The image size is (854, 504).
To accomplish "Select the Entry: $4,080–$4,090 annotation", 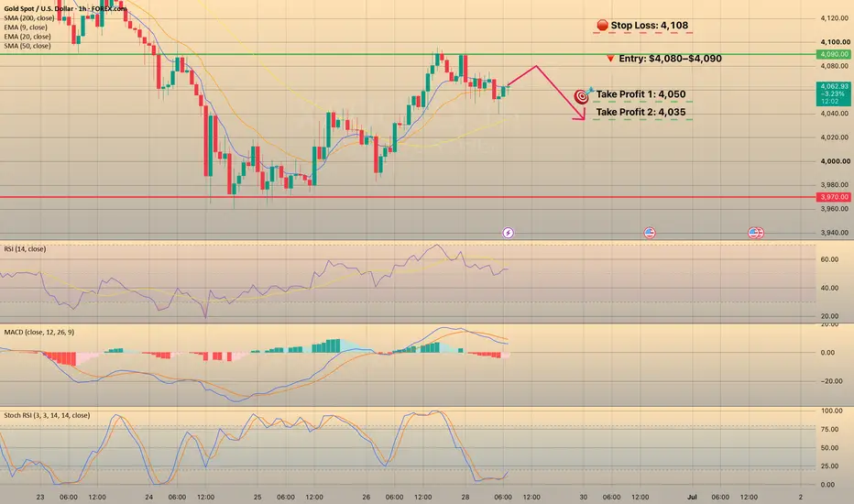I will (664, 59).
